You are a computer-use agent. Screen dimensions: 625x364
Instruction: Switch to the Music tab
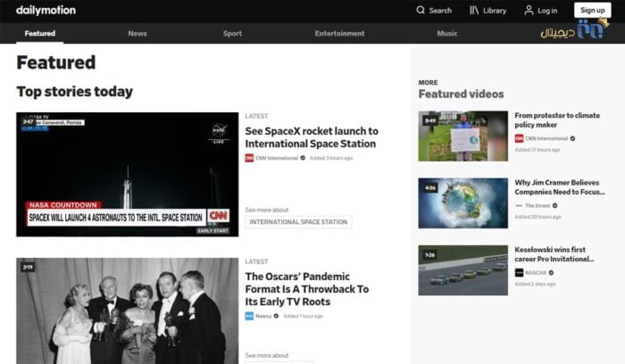pos(446,33)
